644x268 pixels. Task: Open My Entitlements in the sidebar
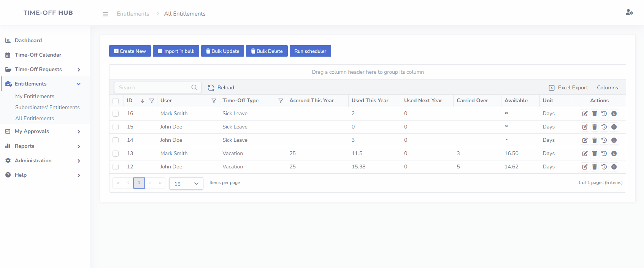point(35,97)
